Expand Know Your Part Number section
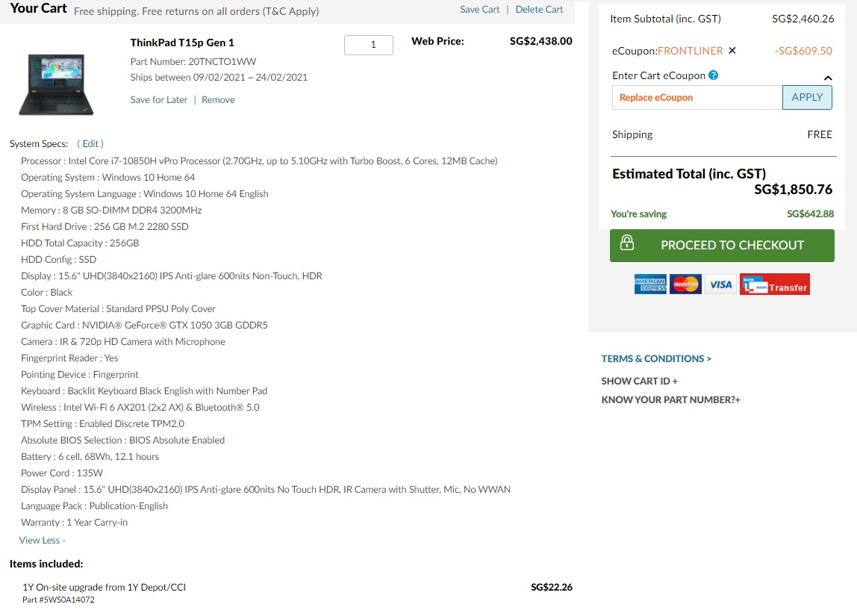Viewport: 857px width, 616px height. (x=670, y=399)
